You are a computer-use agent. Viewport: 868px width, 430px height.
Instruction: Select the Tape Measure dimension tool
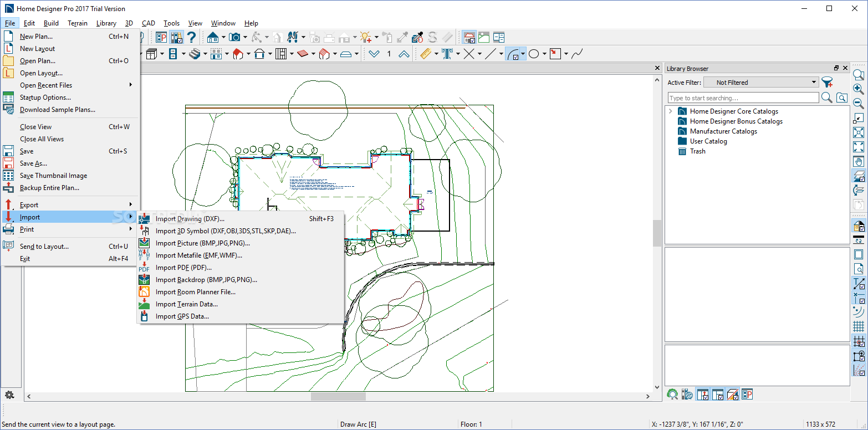(x=426, y=54)
